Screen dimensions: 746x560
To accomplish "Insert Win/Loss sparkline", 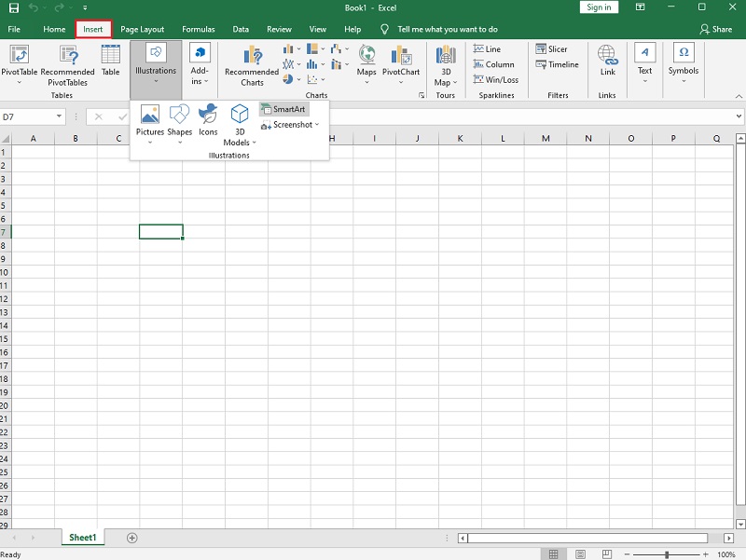I will pyautogui.click(x=496, y=79).
